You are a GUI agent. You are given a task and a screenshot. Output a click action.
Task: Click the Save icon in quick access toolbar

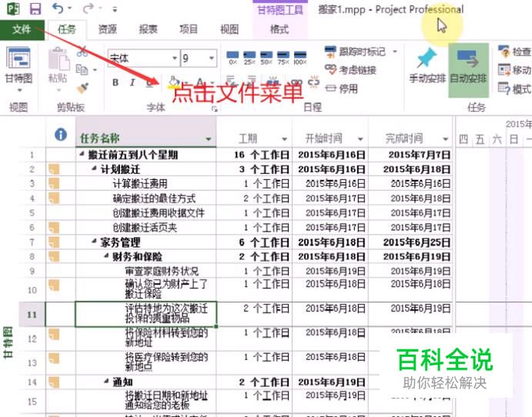point(35,8)
